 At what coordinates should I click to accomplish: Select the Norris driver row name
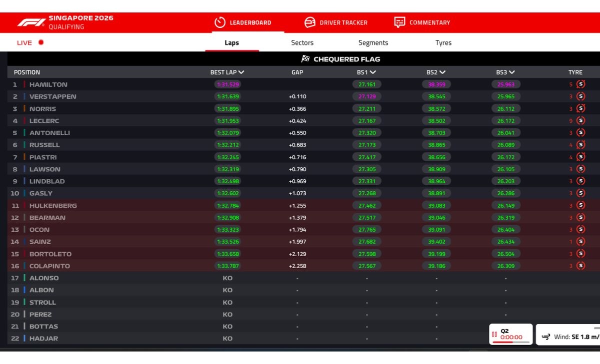(42, 109)
